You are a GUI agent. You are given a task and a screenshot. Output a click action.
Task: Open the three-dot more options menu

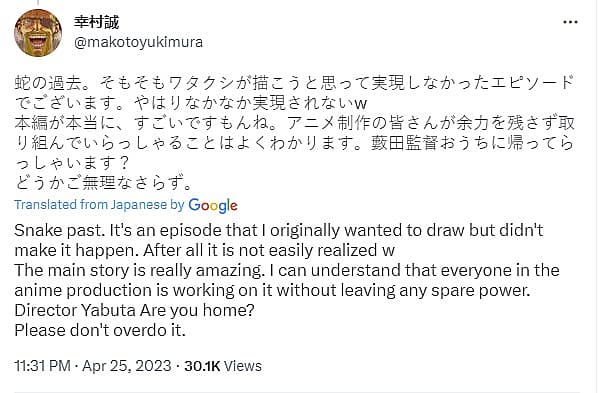pos(570,22)
